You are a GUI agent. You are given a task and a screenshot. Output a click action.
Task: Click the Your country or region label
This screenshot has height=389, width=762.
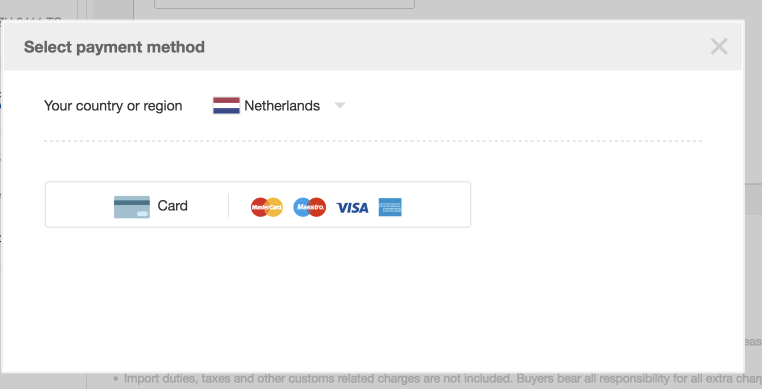pyautogui.click(x=113, y=106)
